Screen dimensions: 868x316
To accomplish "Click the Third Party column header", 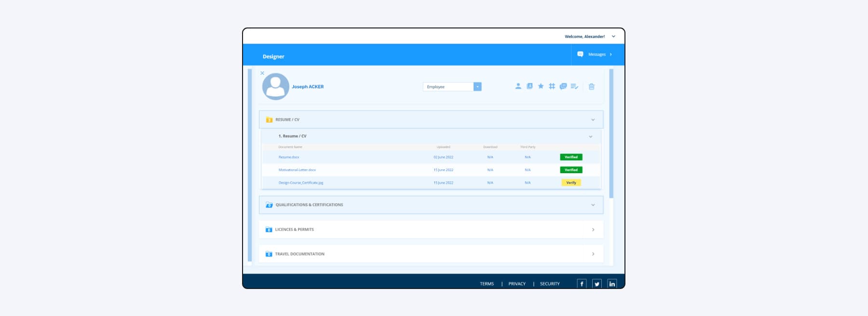I will 528,147.
